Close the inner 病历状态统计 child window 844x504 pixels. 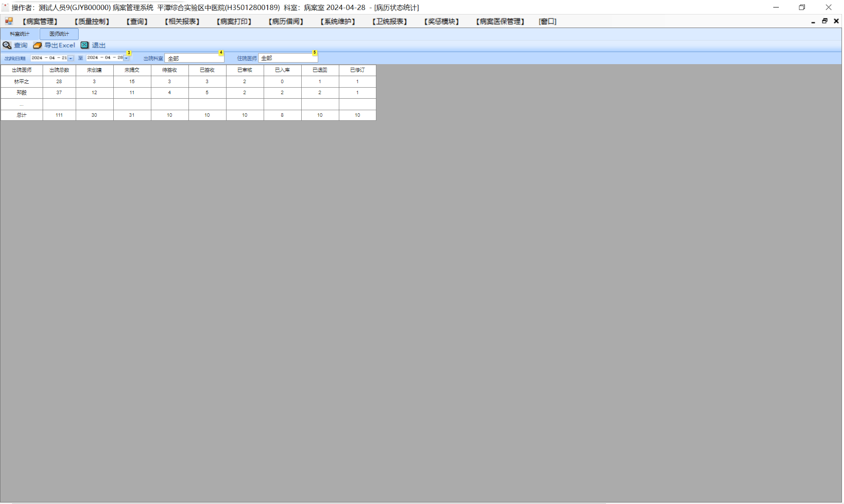[x=836, y=21]
